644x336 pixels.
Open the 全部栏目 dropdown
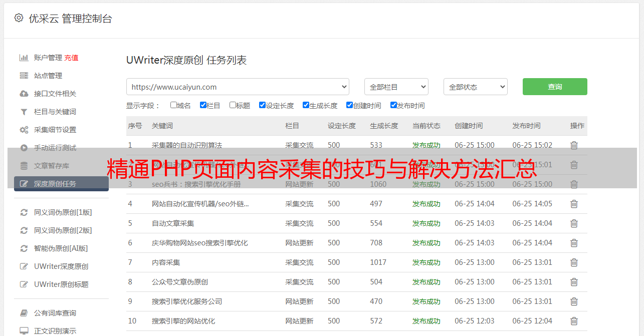click(396, 87)
